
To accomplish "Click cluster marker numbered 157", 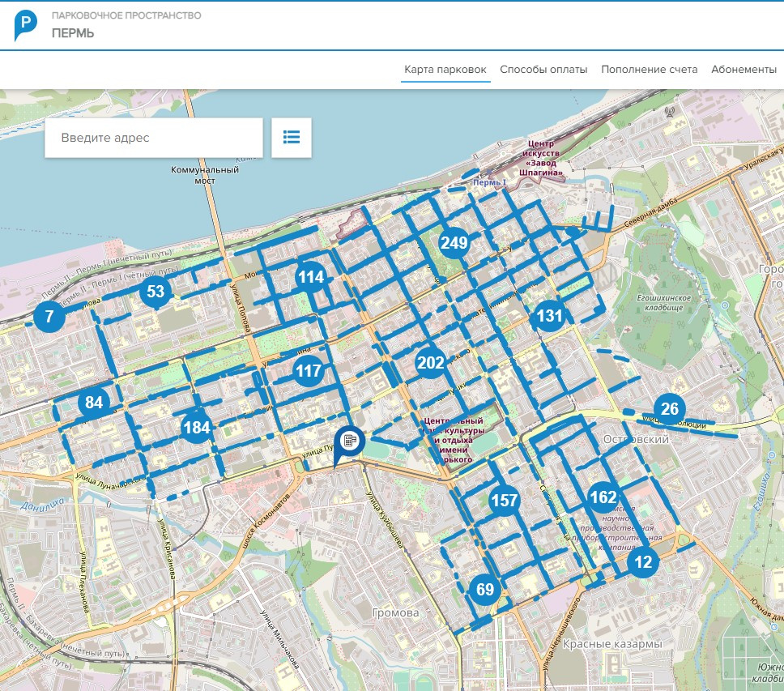I will pos(505,501).
